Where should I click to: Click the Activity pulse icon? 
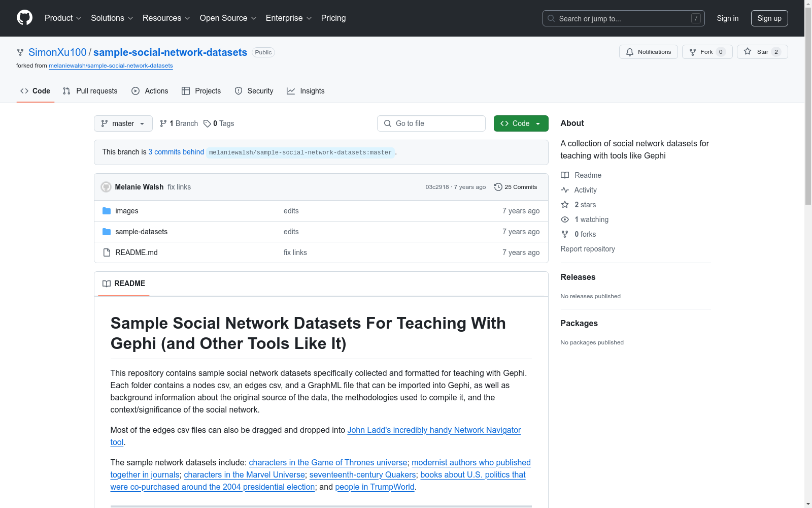[565, 190]
